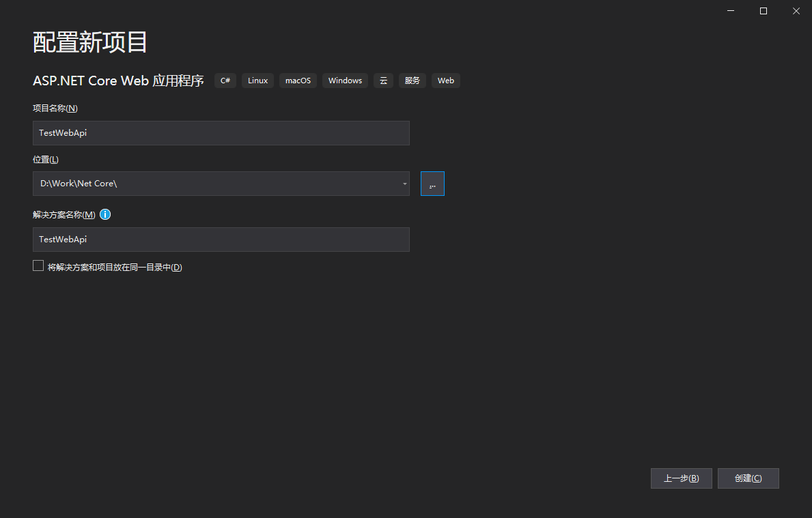The height and width of the screenshot is (518, 812).
Task: Focus the project name field TestWebApi
Action: click(x=221, y=133)
